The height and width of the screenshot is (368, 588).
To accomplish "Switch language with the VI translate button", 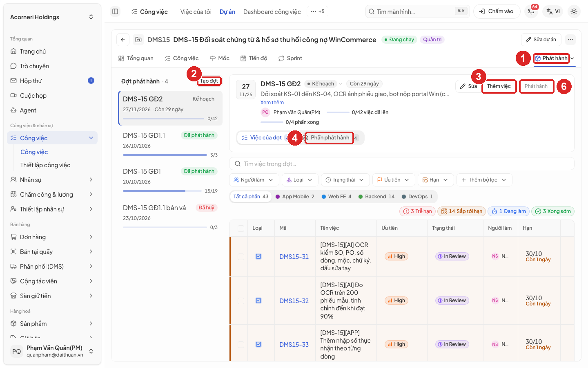I will [553, 11].
